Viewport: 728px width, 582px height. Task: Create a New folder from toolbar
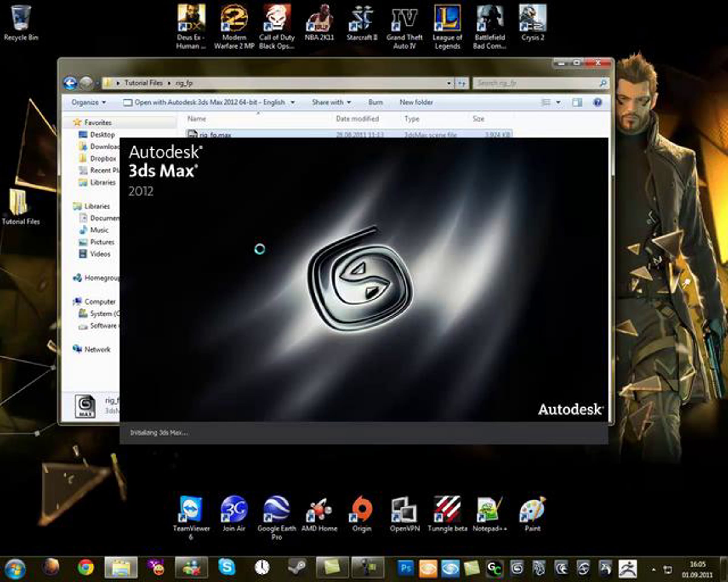tap(416, 102)
